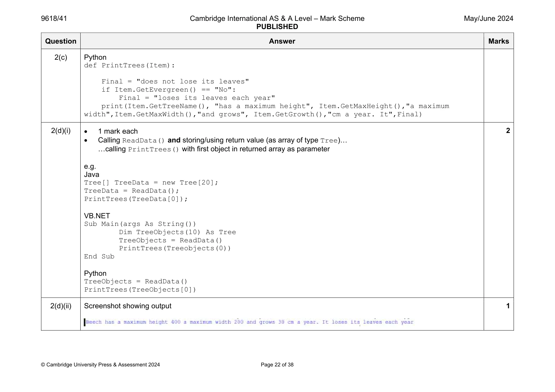The image size is (555, 392).
Task: Click the "End Sub" line
Action: pyautogui.click(x=99, y=256)
